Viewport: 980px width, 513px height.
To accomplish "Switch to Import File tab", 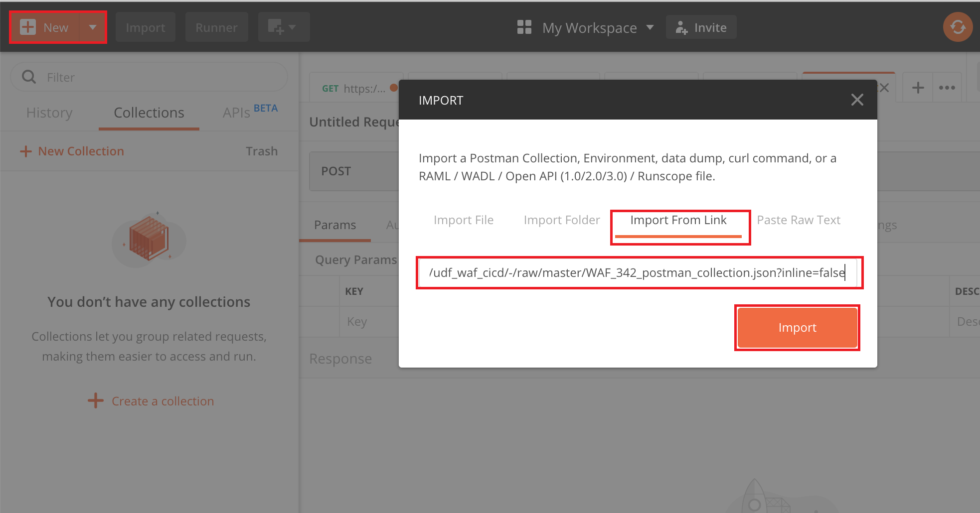I will click(464, 220).
